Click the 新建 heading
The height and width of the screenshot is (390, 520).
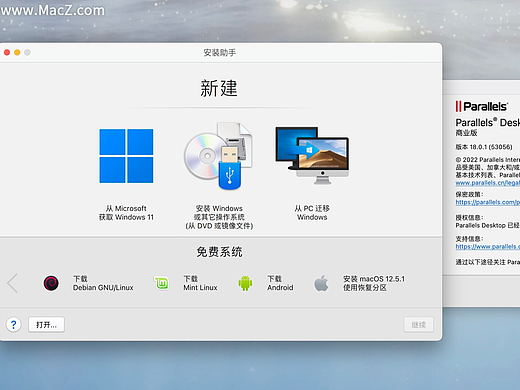[219, 88]
